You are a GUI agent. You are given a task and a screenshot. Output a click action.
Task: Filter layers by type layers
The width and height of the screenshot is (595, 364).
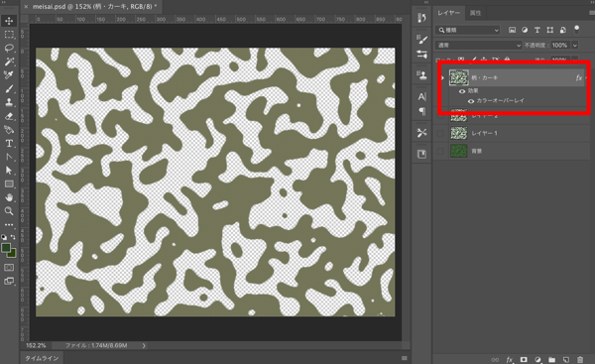(x=536, y=30)
